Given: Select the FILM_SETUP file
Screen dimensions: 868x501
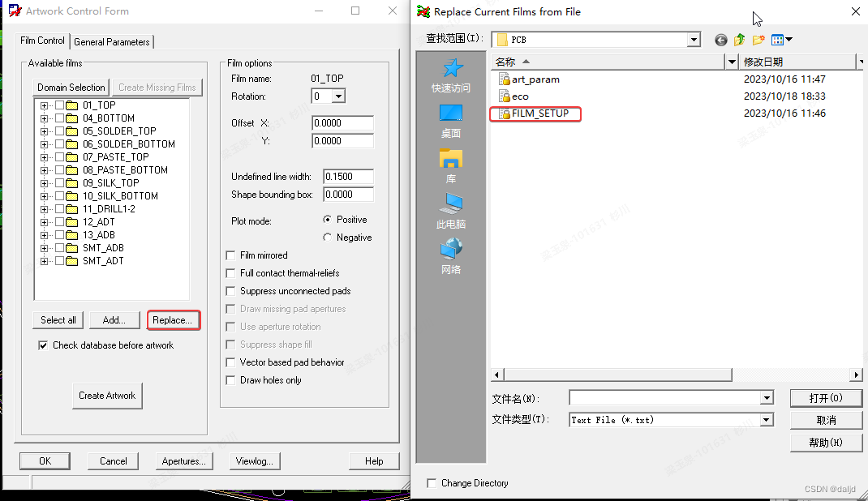Looking at the screenshot, I should click(x=539, y=113).
